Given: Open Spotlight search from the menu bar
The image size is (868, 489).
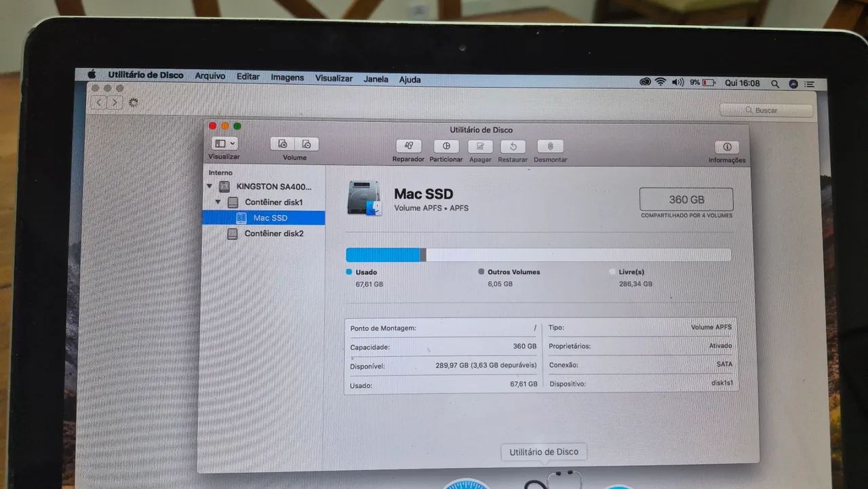Looking at the screenshot, I should point(774,83).
